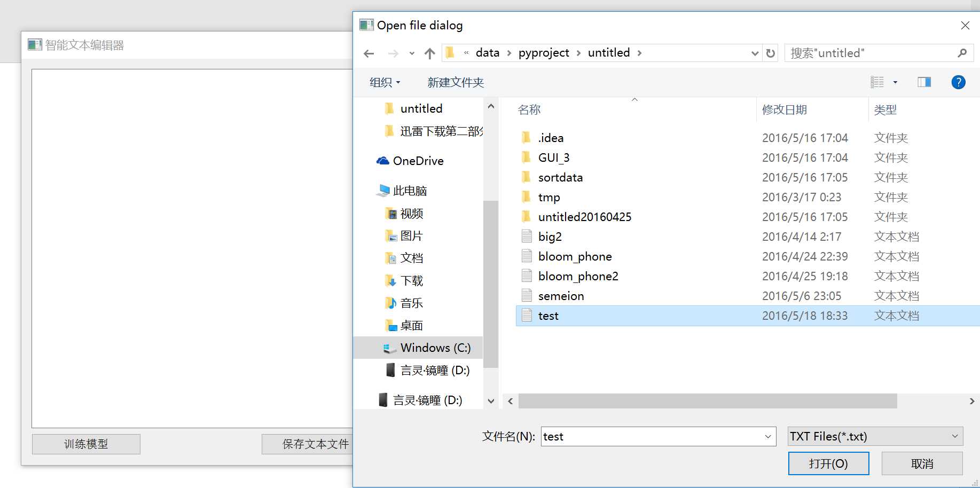The image size is (980, 488).
Task: Sort by 修改日期 column header
Action: tap(784, 109)
